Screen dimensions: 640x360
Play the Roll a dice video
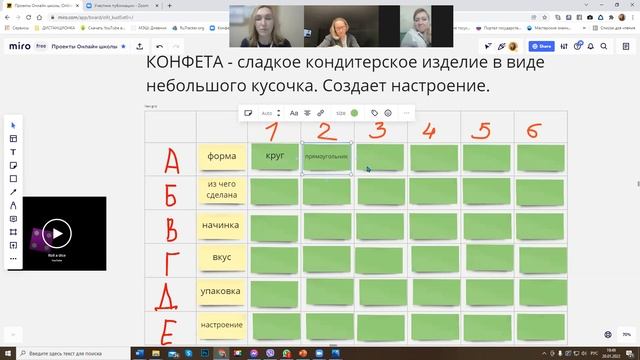(57, 233)
